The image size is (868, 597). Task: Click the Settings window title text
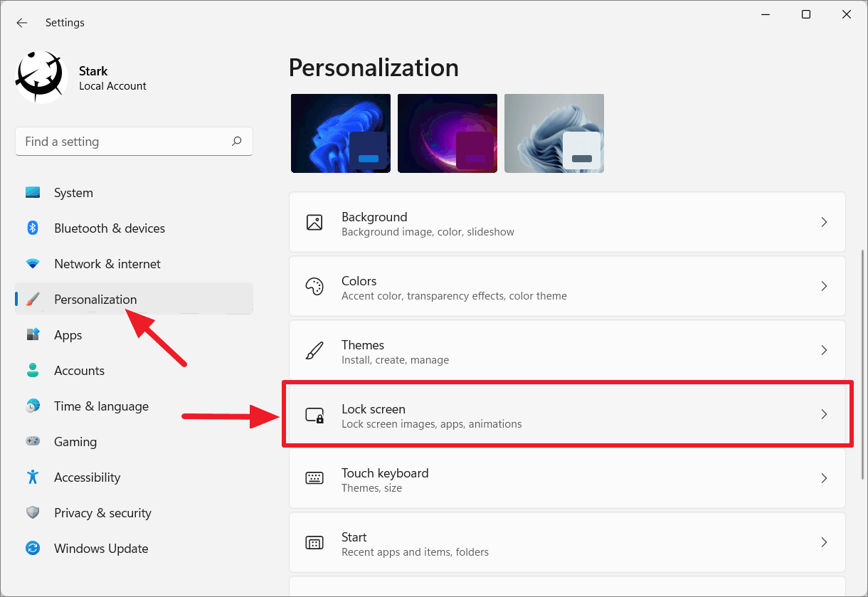65,23
